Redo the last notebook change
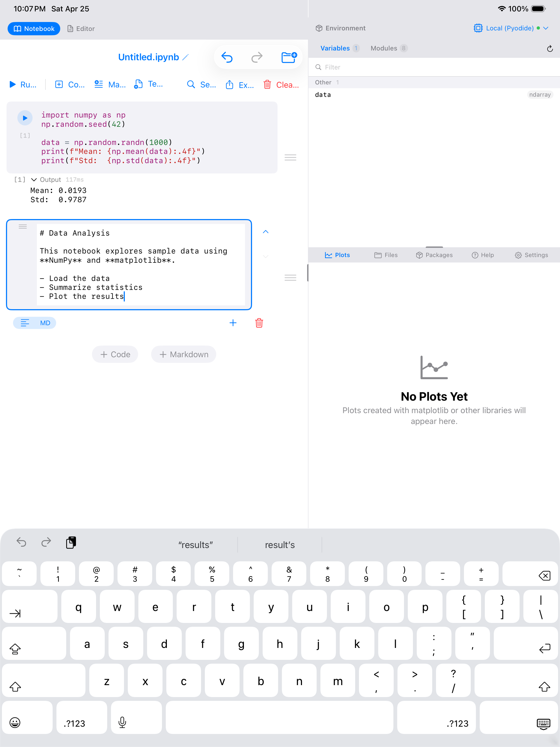Image resolution: width=560 pixels, height=747 pixels. coord(257,58)
